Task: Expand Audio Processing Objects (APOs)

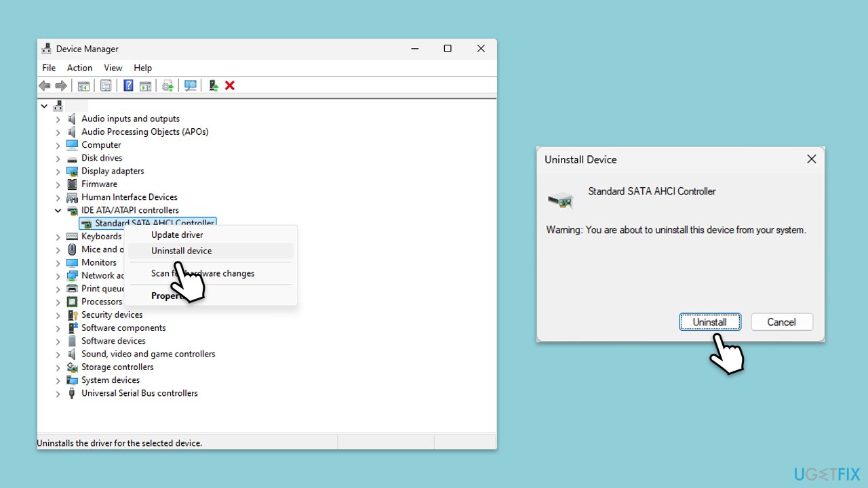Action: coord(58,132)
